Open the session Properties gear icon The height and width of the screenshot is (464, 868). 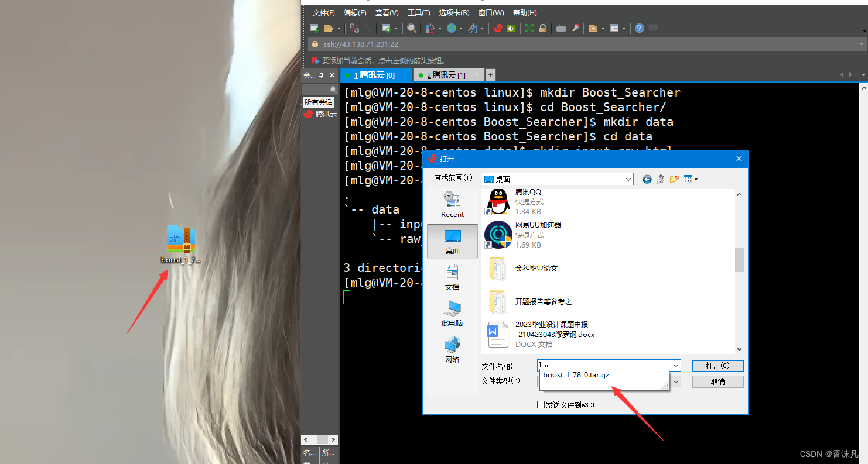click(x=387, y=28)
